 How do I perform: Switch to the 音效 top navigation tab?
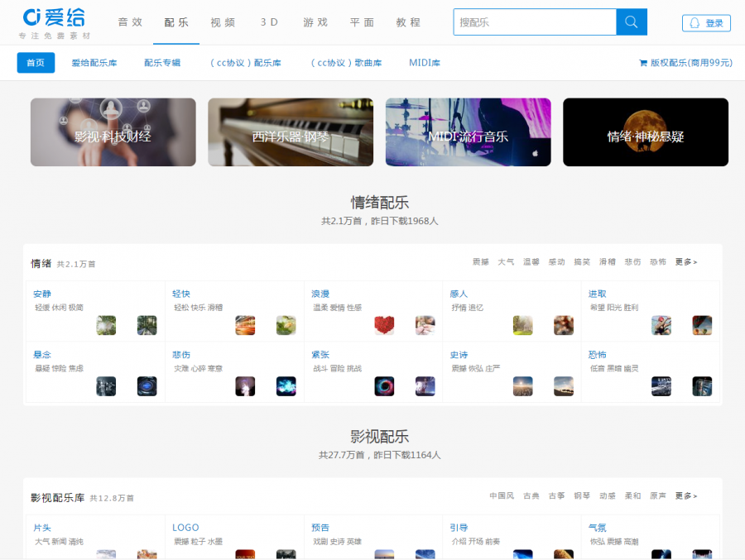tap(130, 22)
